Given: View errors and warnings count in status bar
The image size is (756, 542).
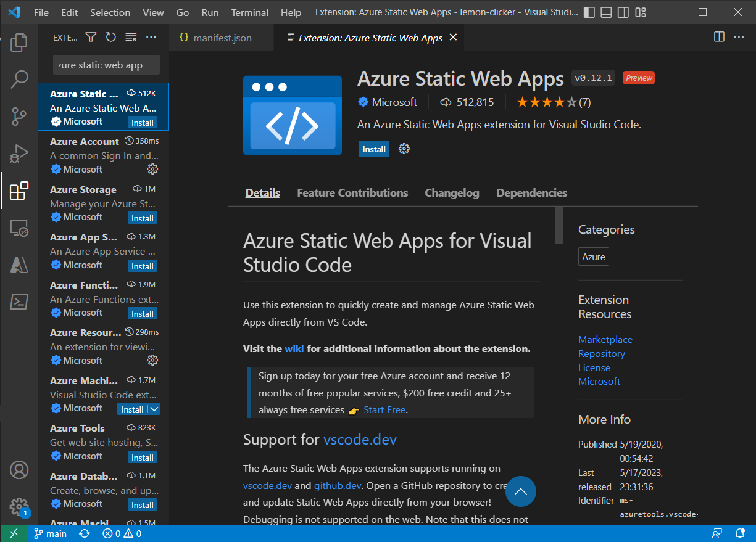Looking at the screenshot, I should pos(122,534).
